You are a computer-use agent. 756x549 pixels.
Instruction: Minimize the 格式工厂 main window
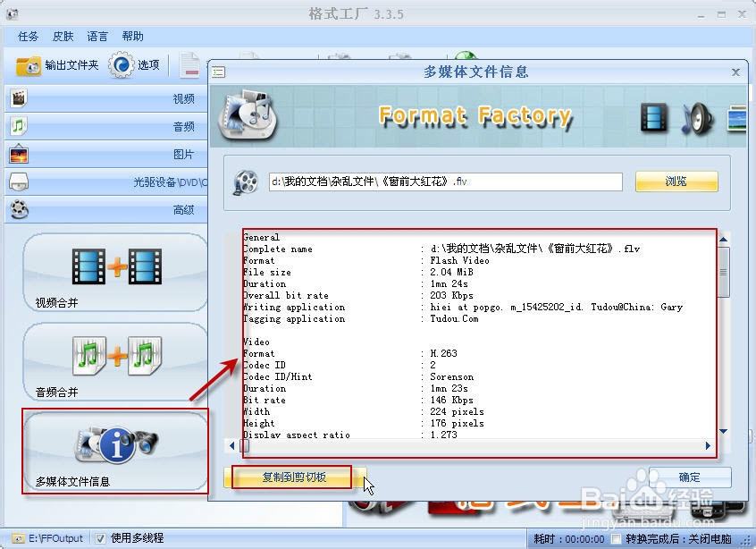[x=701, y=15]
